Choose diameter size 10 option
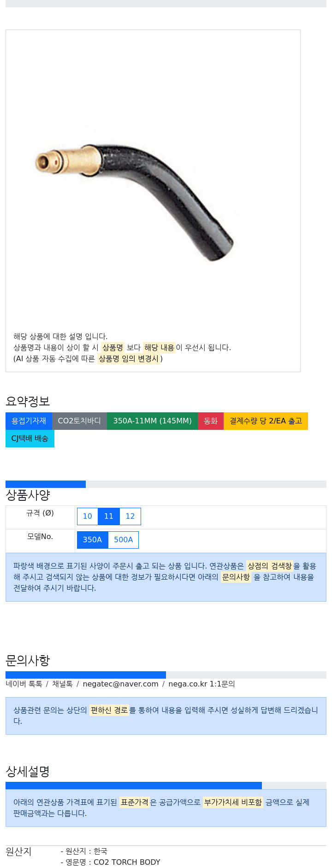Image resolution: width=332 pixels, height=868 pixels. tap(88, 516)
